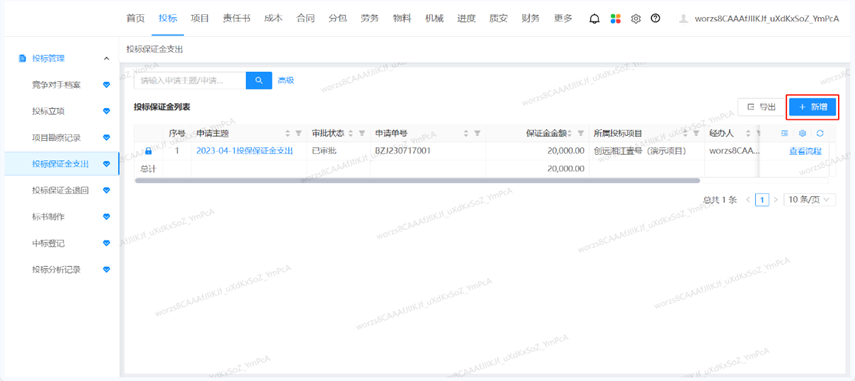
Task: Click 查看流程 link in row 1
Action: 805,151
